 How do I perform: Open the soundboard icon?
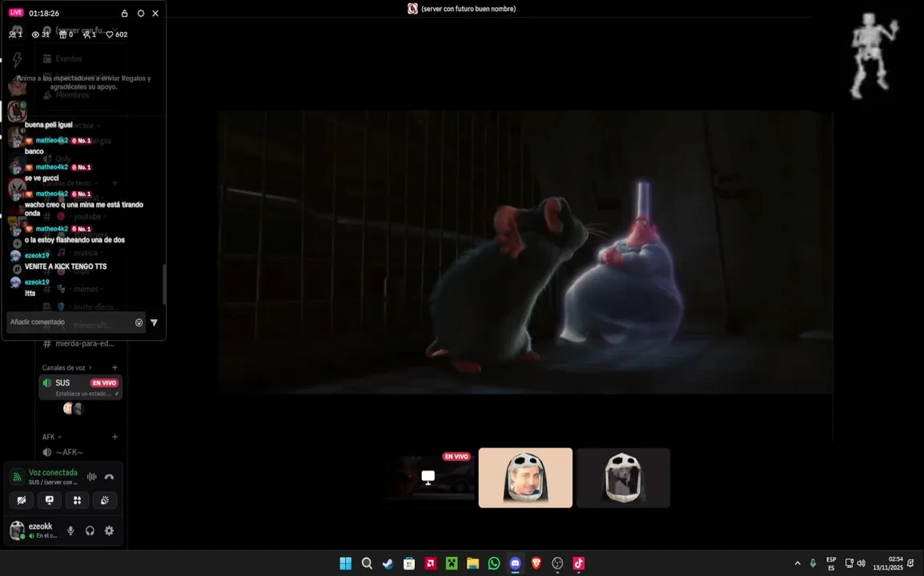coord(105,500)
